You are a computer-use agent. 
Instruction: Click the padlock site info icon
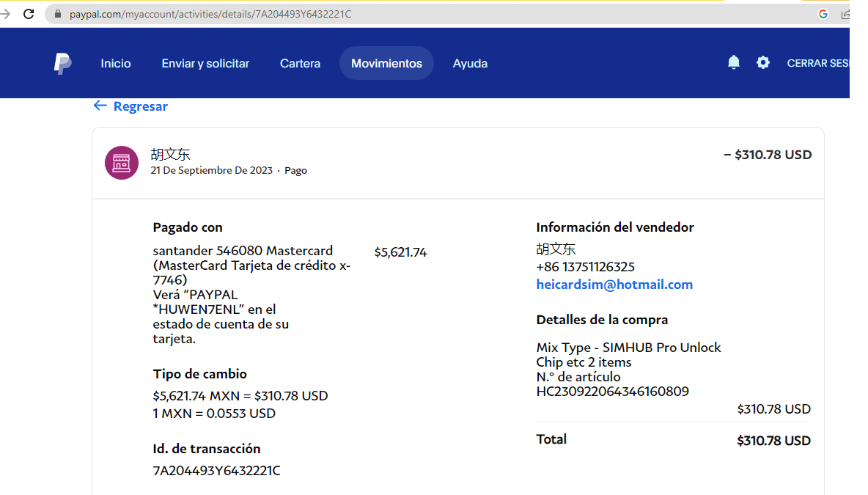[x=58, y=14]
